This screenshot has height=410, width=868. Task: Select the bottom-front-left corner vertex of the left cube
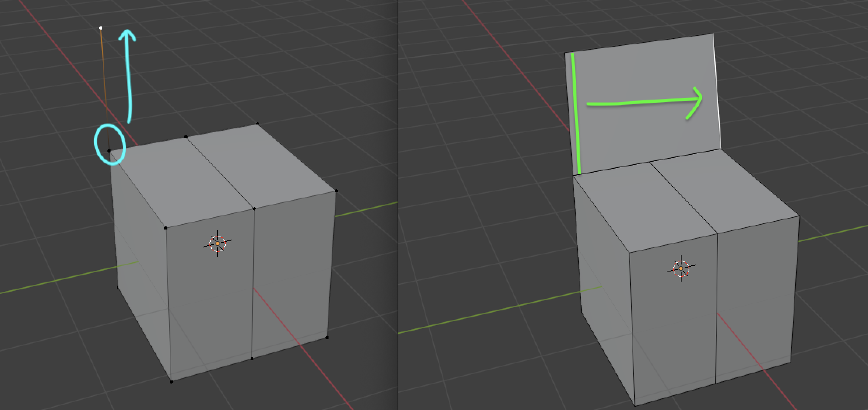(x=171, y=382)
